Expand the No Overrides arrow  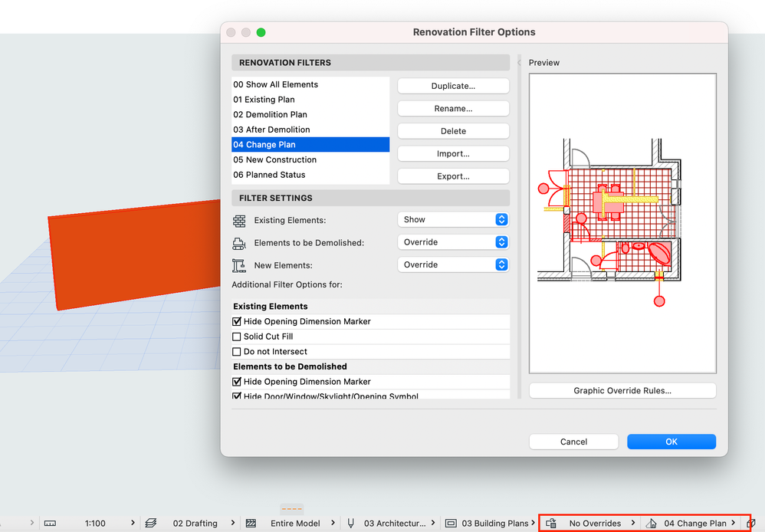coord(633,523)
